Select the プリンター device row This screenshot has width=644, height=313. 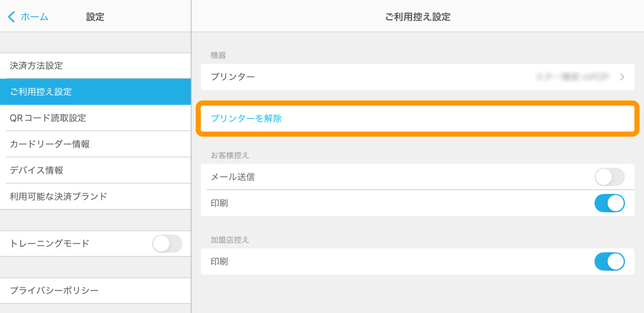pyautogui.click(x=352, y=77)
